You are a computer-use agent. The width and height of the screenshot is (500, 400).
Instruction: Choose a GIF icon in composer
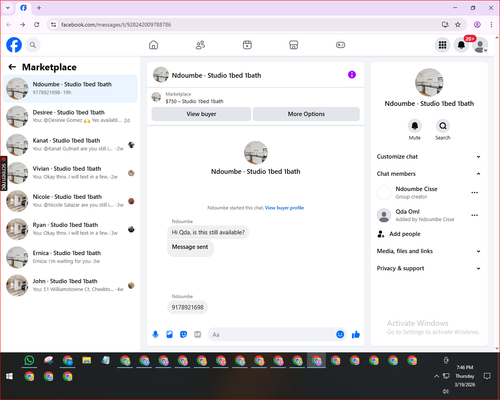click(198, 334)
